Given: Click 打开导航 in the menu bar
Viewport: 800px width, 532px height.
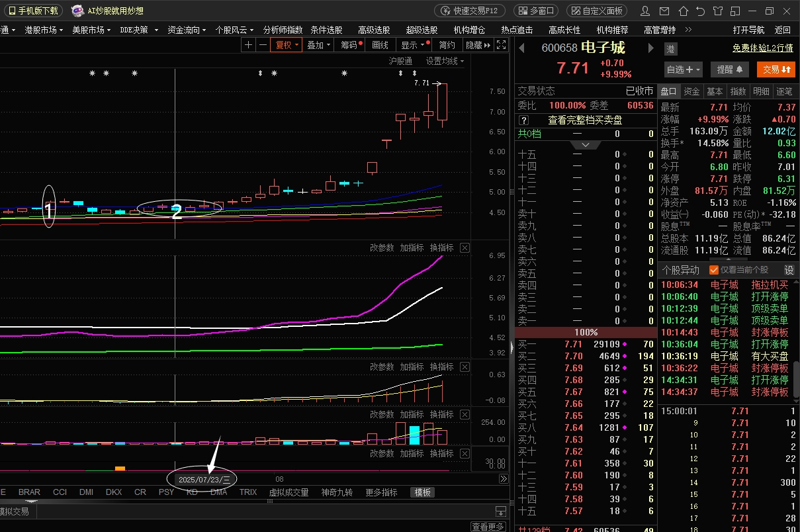Looking at the screenshot, I should pos(748,30).
